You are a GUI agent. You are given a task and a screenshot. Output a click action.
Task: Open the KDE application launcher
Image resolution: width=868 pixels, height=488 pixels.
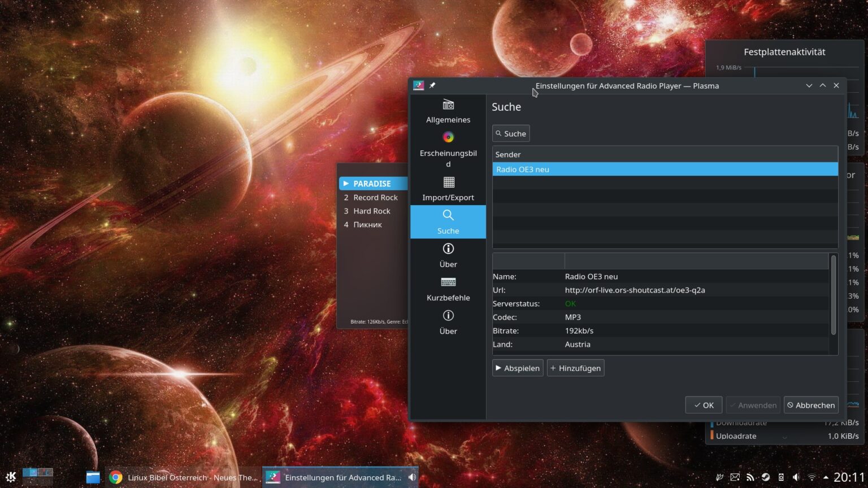tap(11, 477)
